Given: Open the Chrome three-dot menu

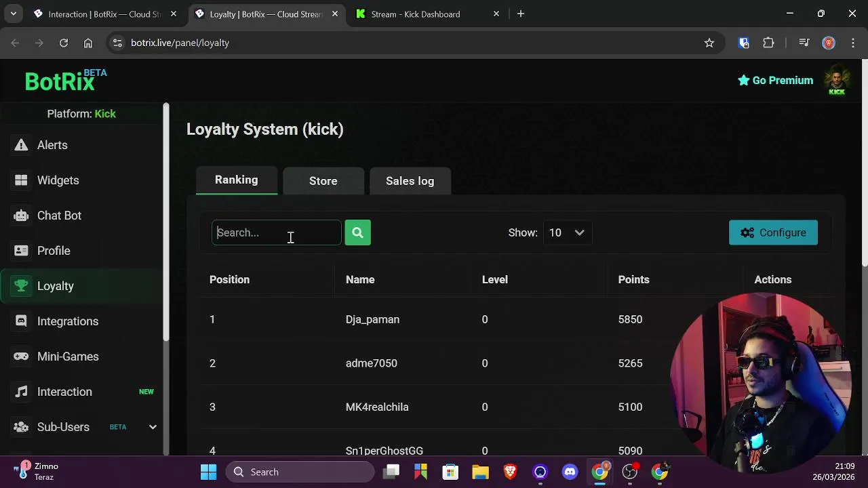Looking at the screenshot, I should pyautogui.click(x=852, y=43).
